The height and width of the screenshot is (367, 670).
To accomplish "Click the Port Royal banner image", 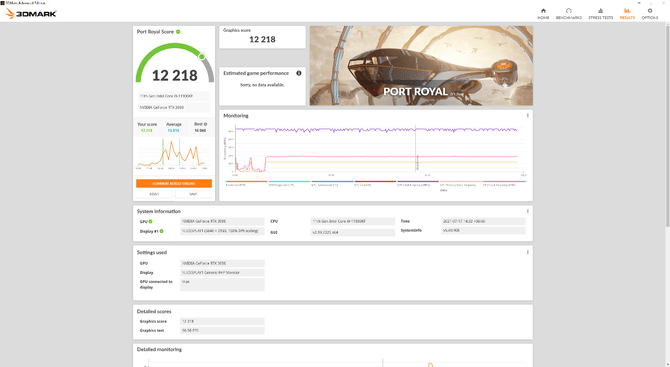I will 421,65.
